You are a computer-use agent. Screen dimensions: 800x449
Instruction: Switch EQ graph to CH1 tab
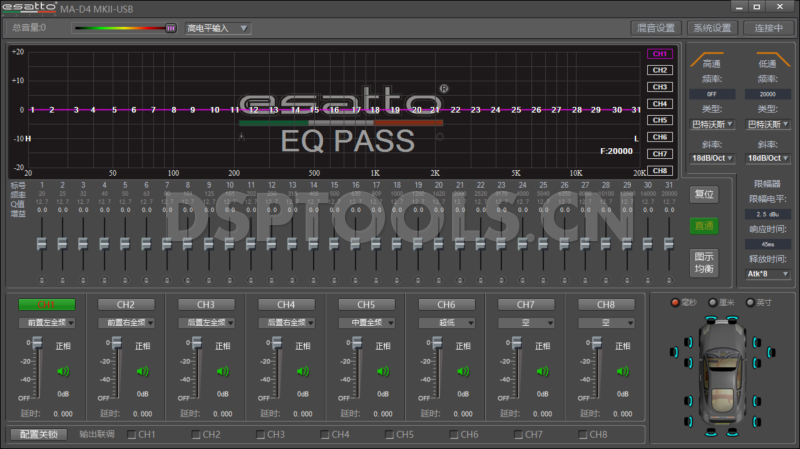click(x=660, y=54)
